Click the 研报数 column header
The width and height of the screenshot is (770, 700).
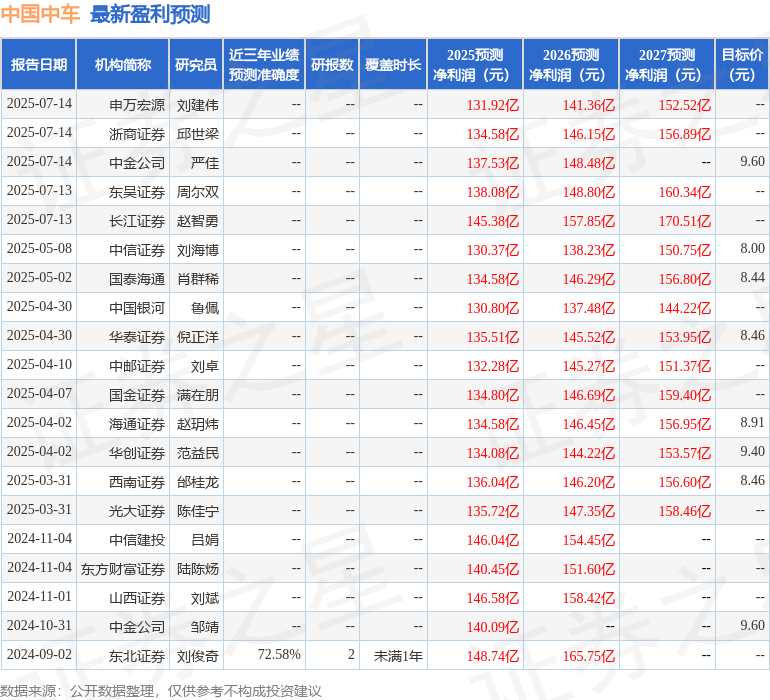click(331, 64)
